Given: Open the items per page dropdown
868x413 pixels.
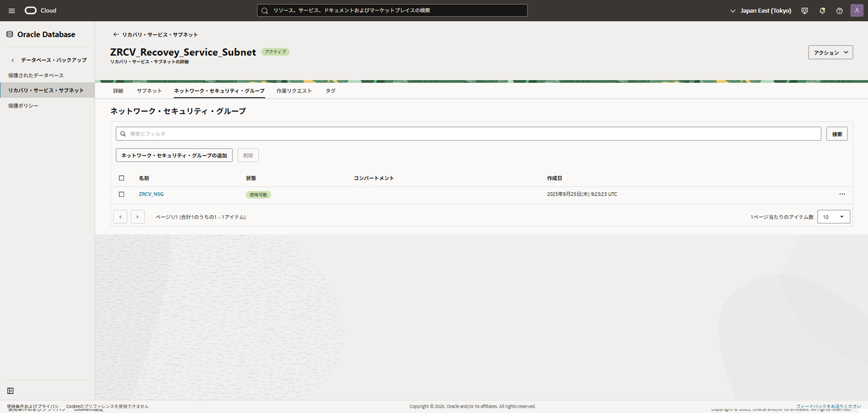Looking at the screenshot, I should tap(834, 217).
